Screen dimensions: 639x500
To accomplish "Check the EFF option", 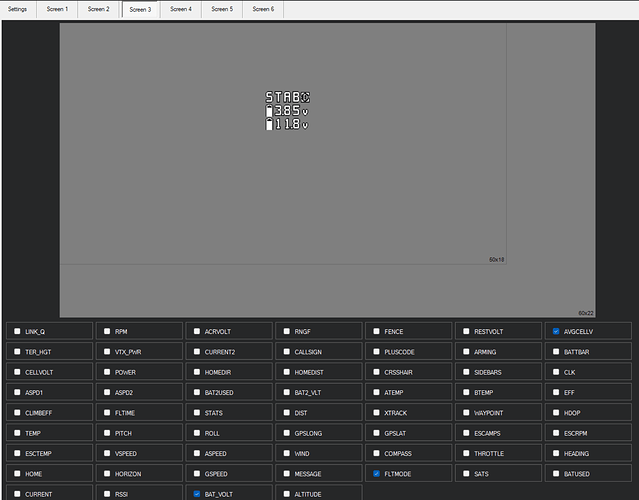I will tap(556, 392).
